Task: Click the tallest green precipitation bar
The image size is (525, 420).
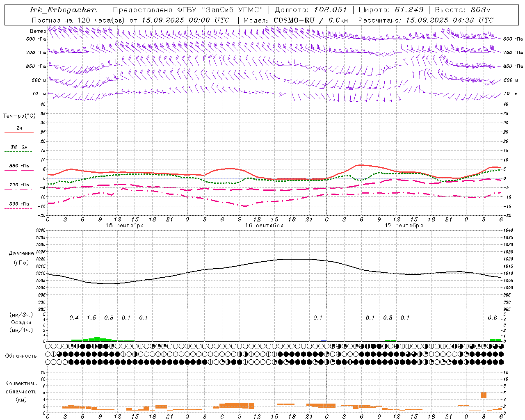Action: (97, 339)
